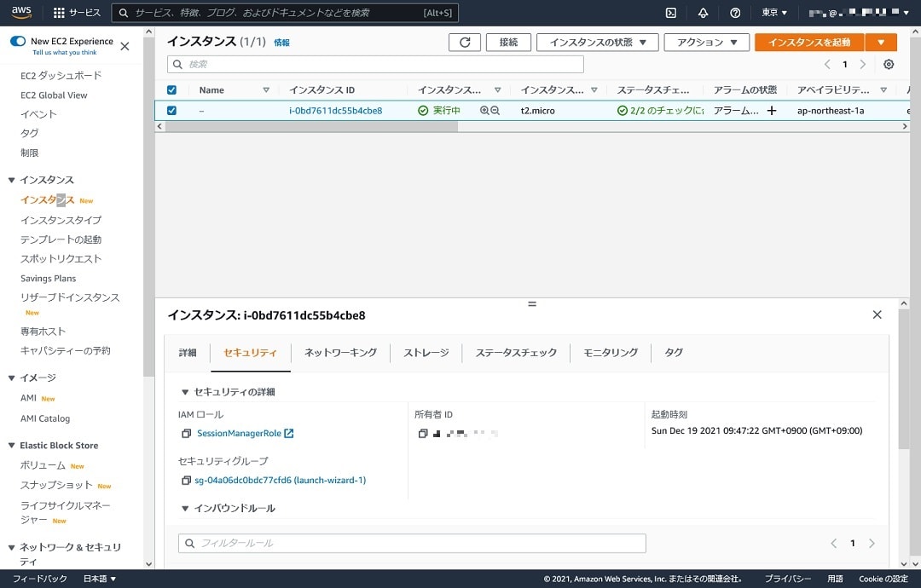Open table preferences gear icon

(x=889, y=65)
